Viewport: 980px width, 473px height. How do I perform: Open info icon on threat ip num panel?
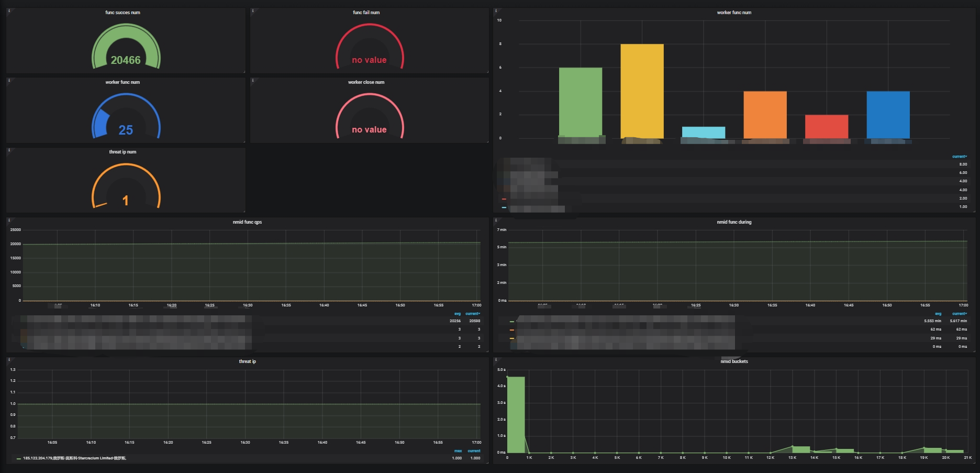pos(9,150)
